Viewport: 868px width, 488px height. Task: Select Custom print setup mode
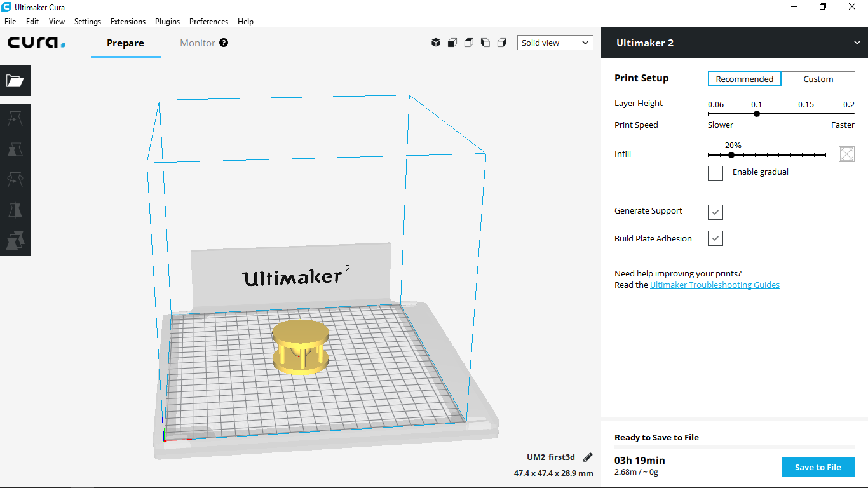818,79
